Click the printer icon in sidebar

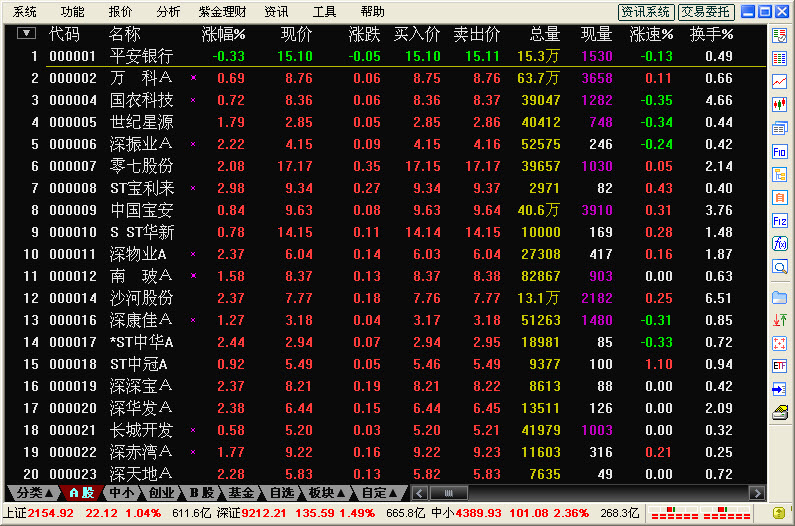point(779,412)
